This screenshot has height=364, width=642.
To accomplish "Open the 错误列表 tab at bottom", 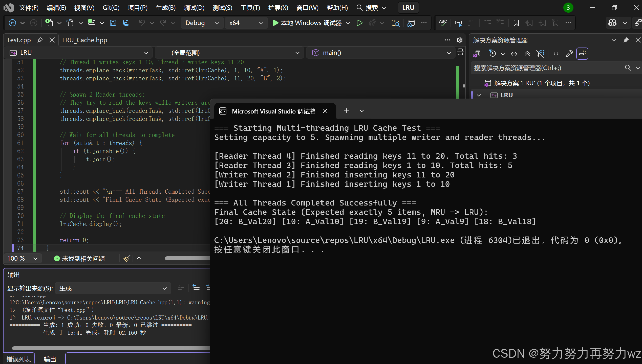I will coord(19,359).
